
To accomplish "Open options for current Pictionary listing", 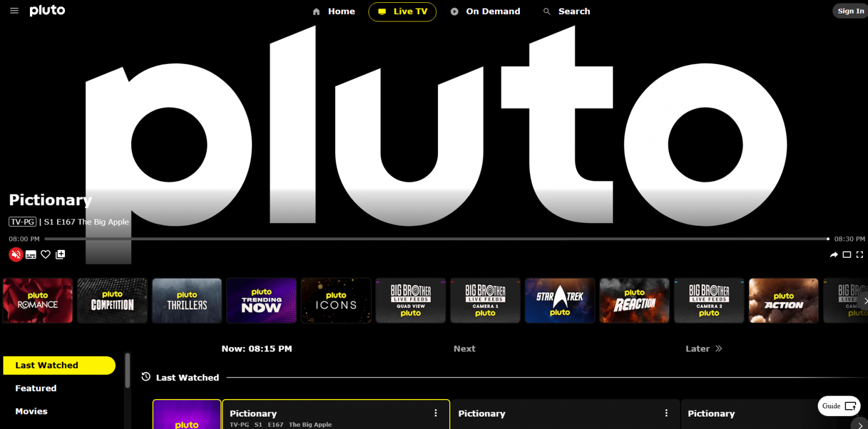I will pos(436,413).
